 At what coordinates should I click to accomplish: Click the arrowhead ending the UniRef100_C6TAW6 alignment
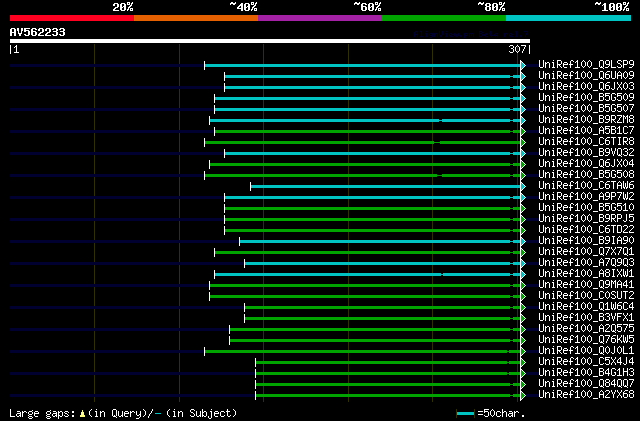[523, 187]
